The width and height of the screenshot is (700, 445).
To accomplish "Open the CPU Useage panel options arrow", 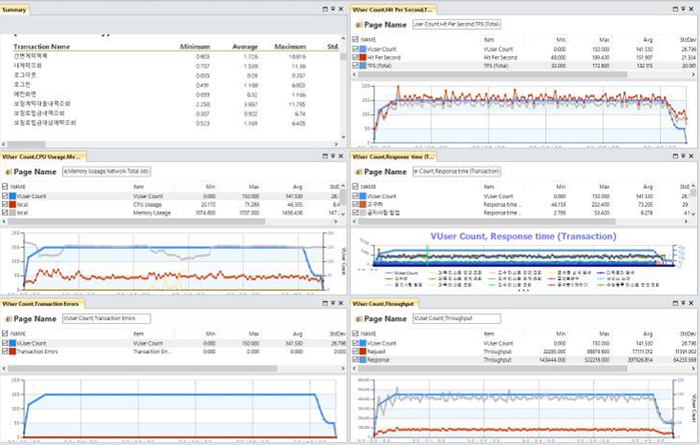I will pyautogui.click(x=333, y=156).
